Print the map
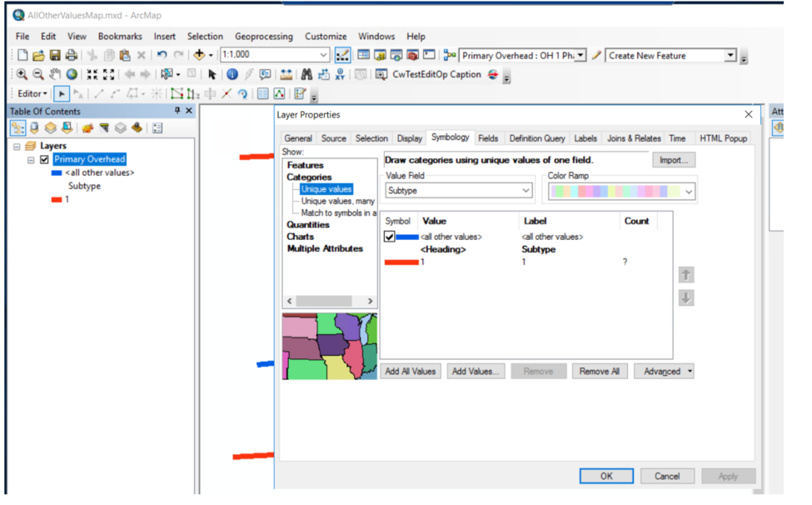The height and width of the screenshot is (505, 812). pos(72,55)
